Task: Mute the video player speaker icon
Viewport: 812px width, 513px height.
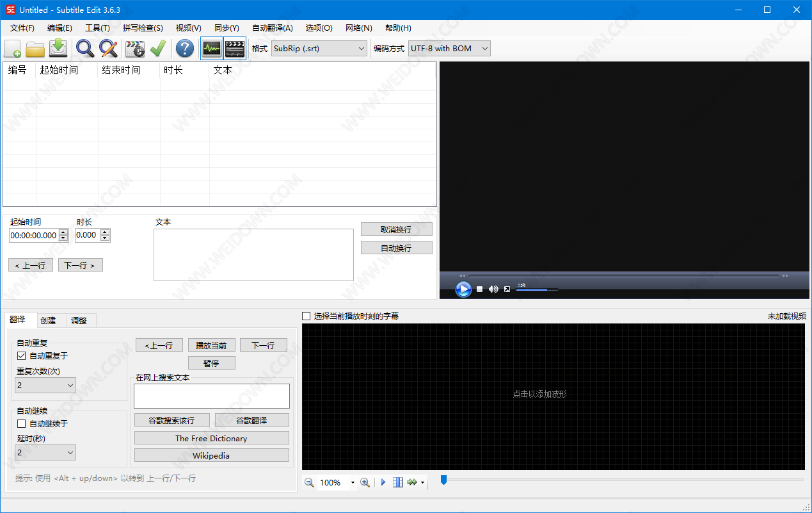Action: point(493,289)
